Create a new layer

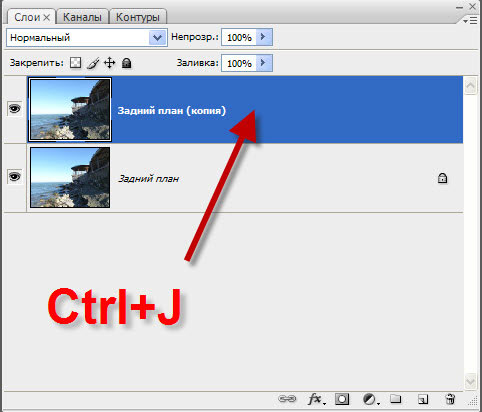point(423,399)
